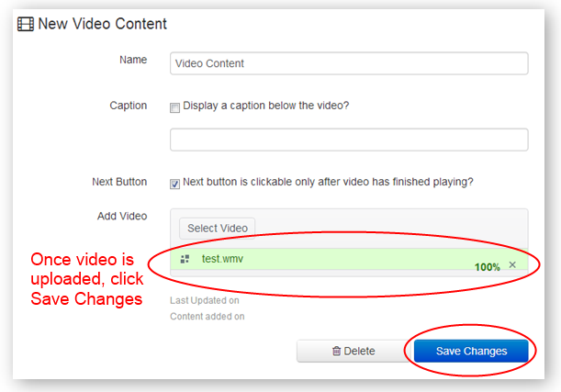Click the Add Video field label
Viewport: 561px width, 392px height.
pos(121,216)
